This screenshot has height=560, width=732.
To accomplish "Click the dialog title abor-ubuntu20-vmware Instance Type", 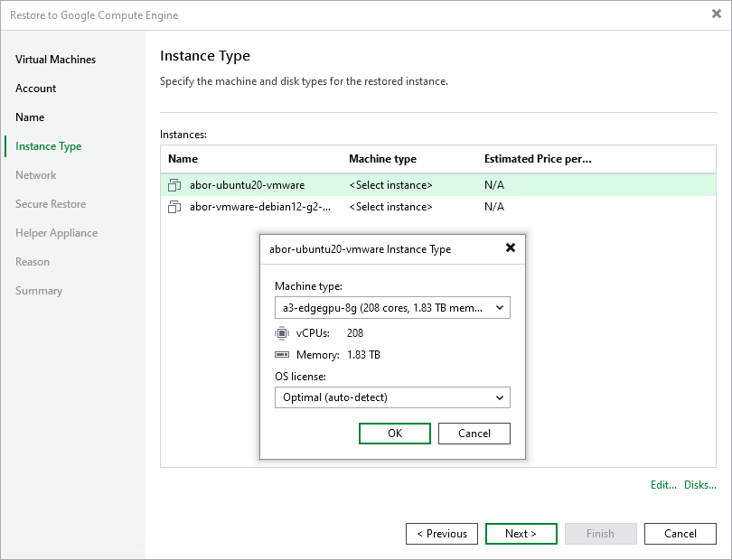I will (361, 249).
